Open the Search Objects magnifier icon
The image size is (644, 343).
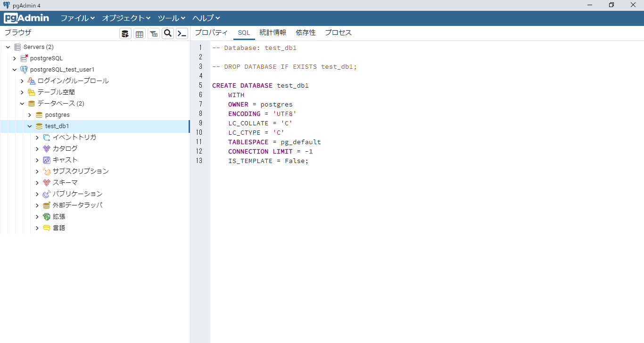click(168, 33)
